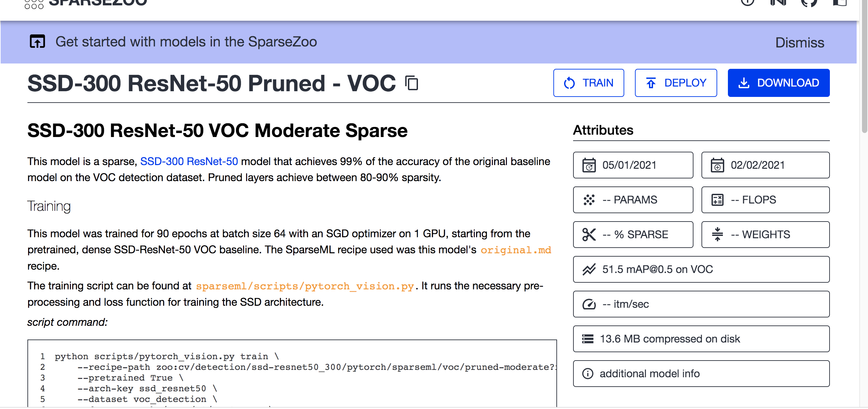Click the Neural Magic logo icon
Viewport: 868px width, 409px height.
click(x=778, y=3)
